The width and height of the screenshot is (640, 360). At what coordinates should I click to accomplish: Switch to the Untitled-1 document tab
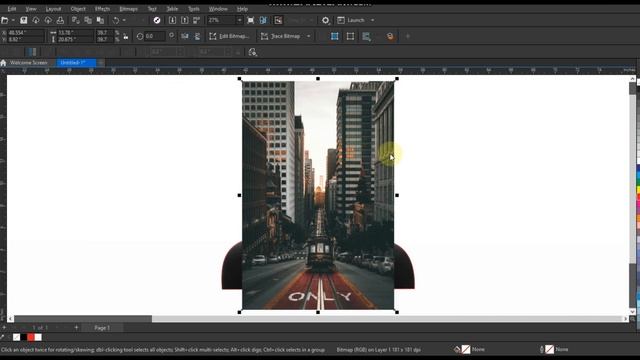click(x=76, y=63)
